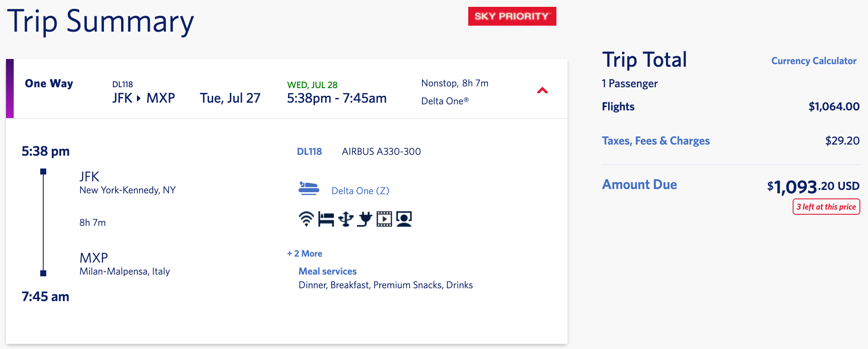Click the Delta One reclining seat icon
Viewport: 868px width, 349px height.
[x=309, y=189]
